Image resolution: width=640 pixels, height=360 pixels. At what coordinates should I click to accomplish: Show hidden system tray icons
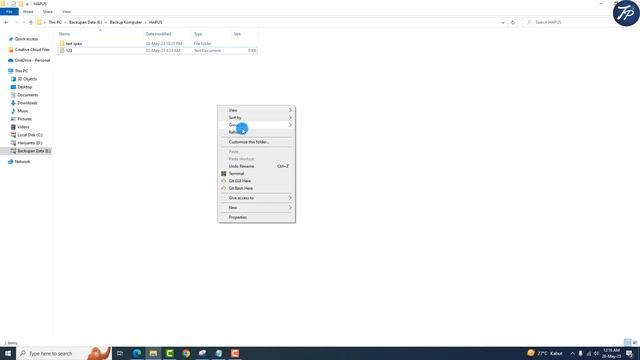[572, 353]
